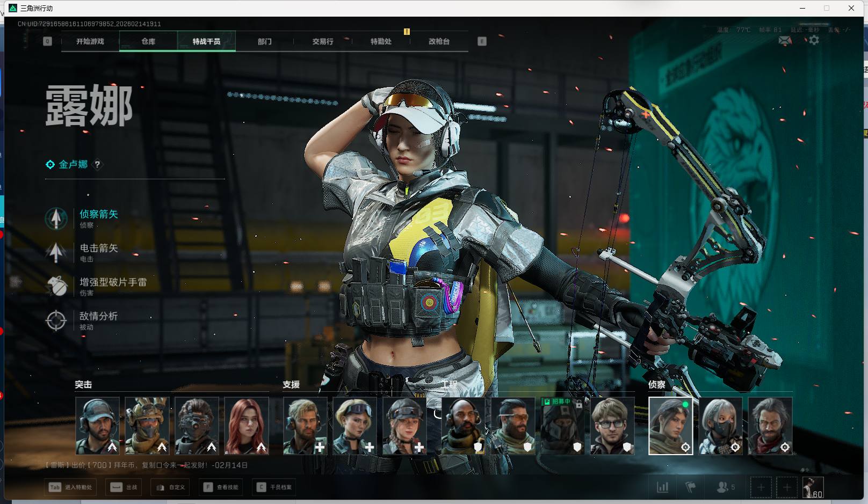Click the flag icon in bottom bar

click(x=691, y=487)
